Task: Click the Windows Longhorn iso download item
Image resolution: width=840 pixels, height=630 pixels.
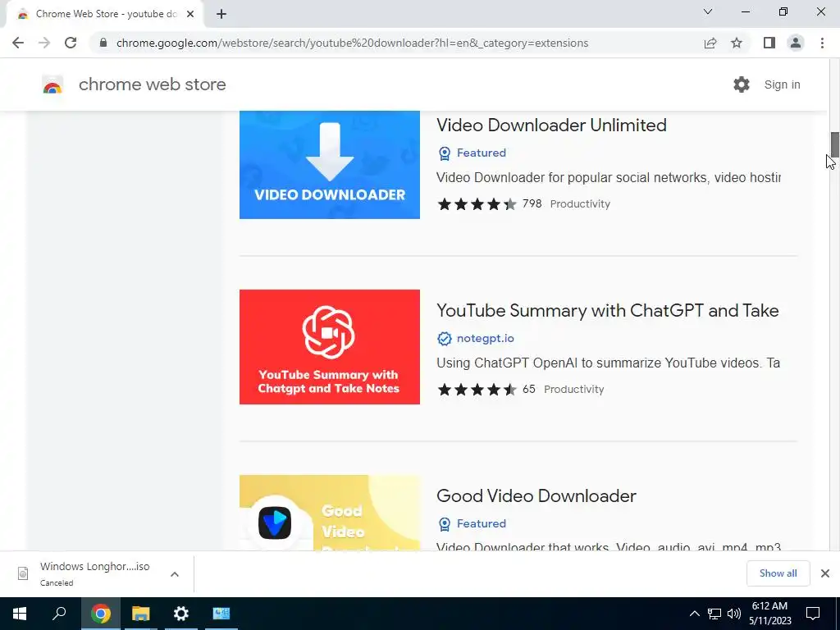Action: point(94,574)
